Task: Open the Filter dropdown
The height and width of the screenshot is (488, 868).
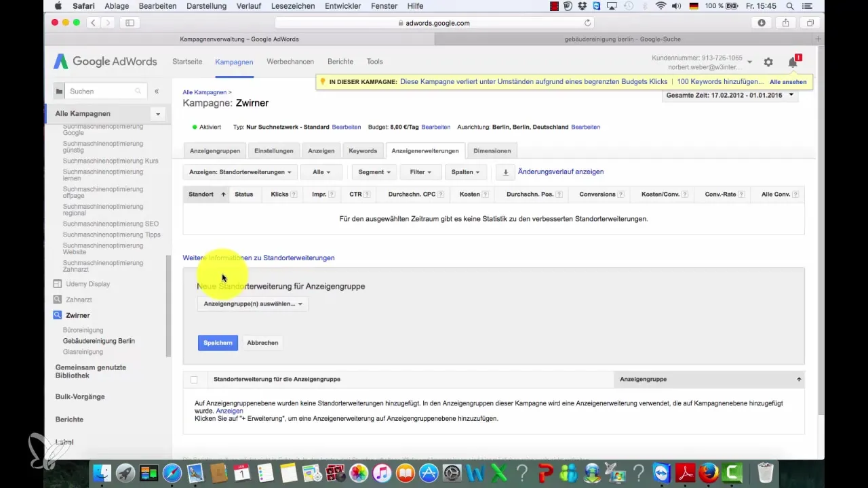Action: click(420, 172)
